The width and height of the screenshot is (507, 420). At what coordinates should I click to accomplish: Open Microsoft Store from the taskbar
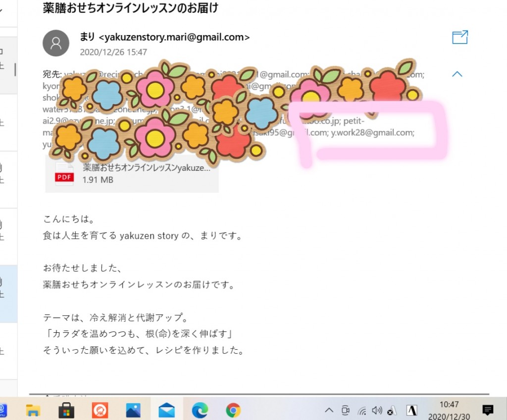[66, 410]
